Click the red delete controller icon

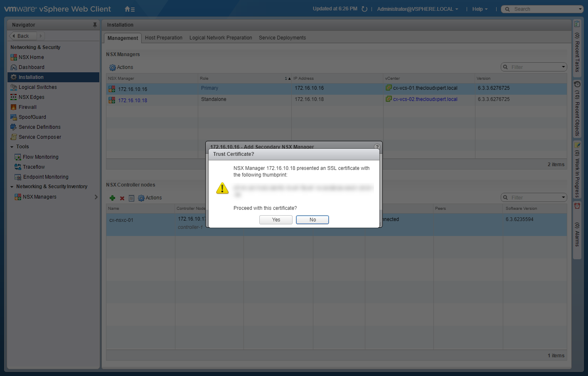(122, 198)
